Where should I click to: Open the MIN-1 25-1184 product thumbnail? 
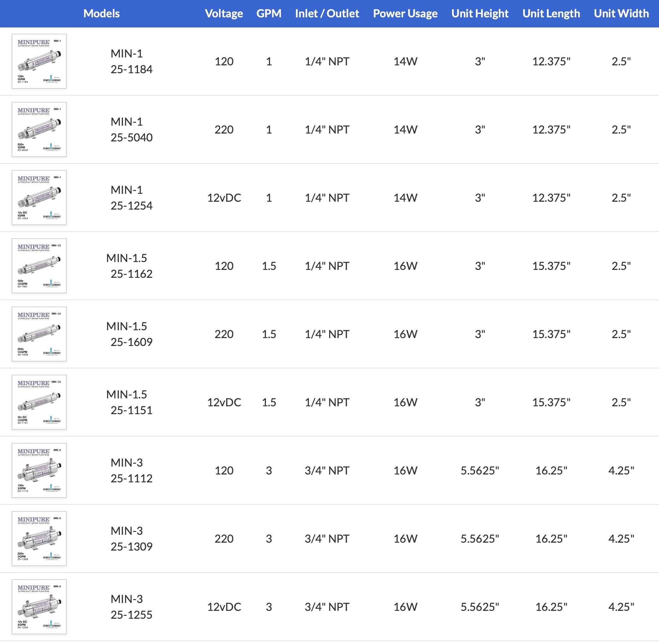pyautogui.click(x=39, y=61)
